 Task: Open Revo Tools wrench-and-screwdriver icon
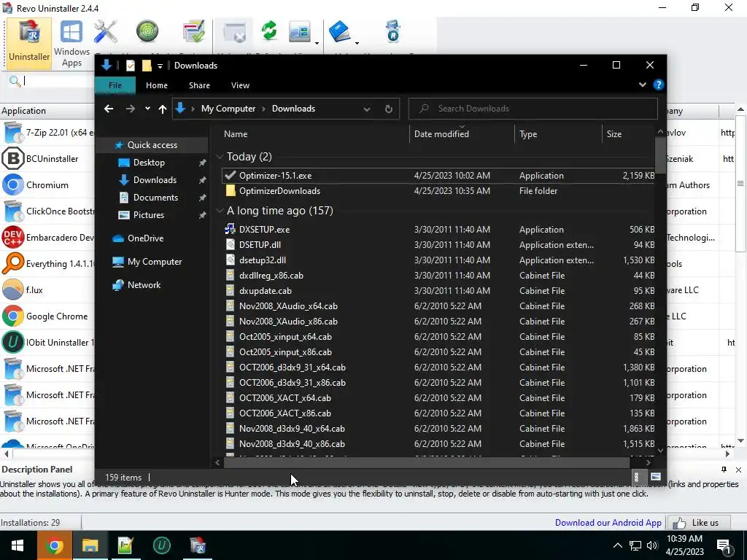[x=106, y=32]
